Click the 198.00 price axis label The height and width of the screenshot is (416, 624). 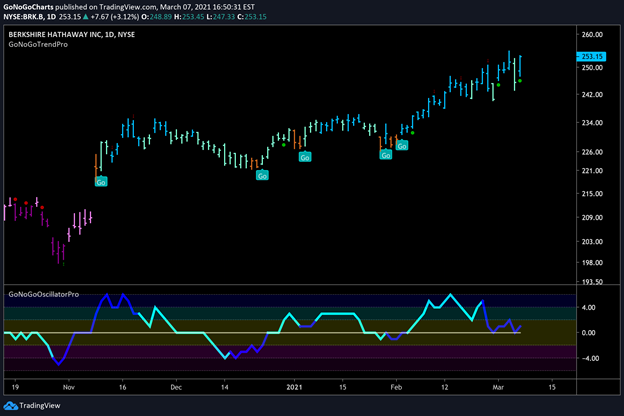tap(592, 262)
